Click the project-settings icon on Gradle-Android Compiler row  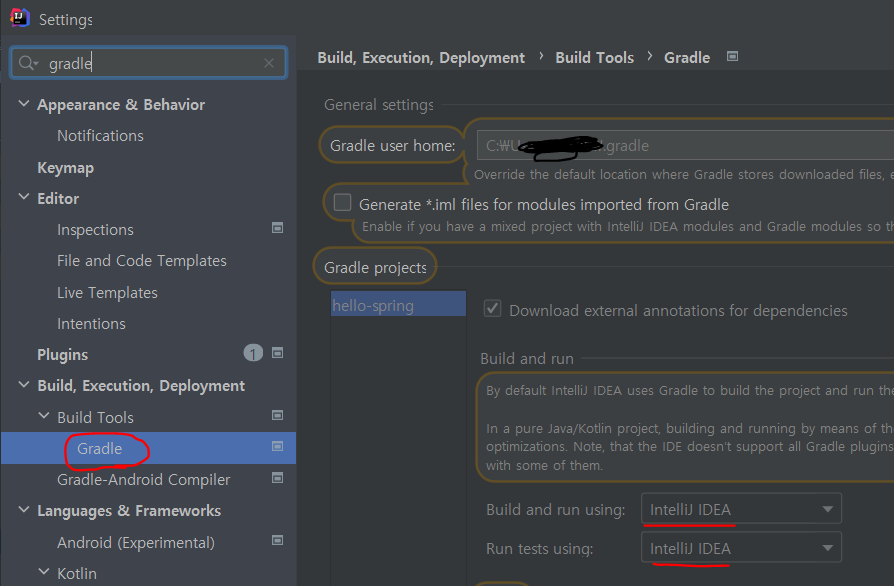[x=278, y=478]
